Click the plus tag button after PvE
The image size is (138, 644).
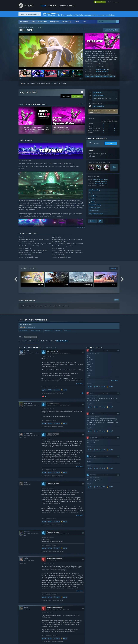pos(114,77)
